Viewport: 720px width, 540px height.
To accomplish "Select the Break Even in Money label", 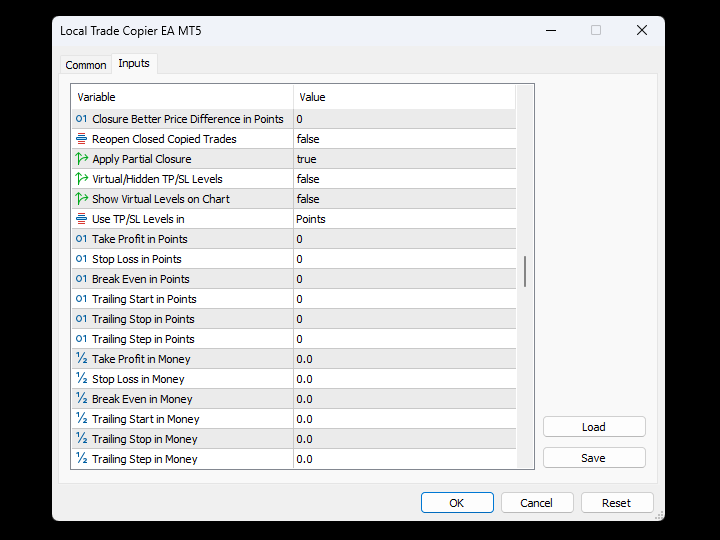I will click(142, 399).
